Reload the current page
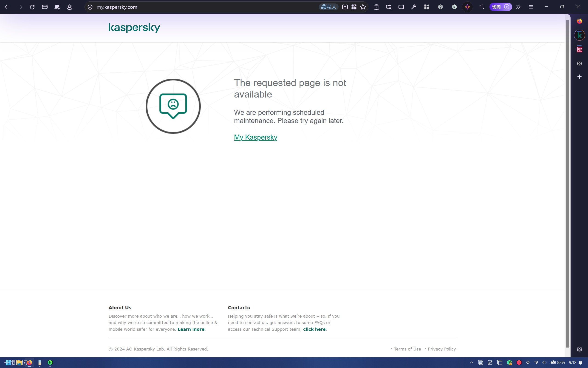 32,7
